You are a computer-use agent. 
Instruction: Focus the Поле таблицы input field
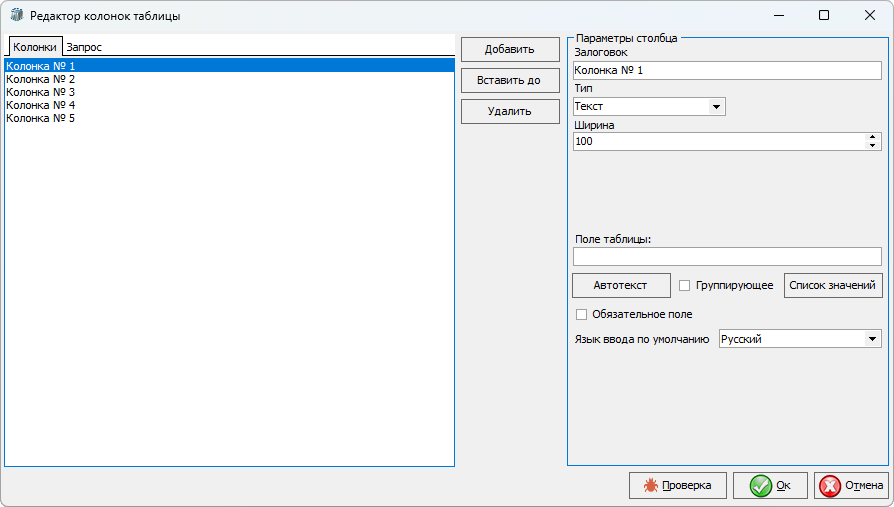[727, 256]
